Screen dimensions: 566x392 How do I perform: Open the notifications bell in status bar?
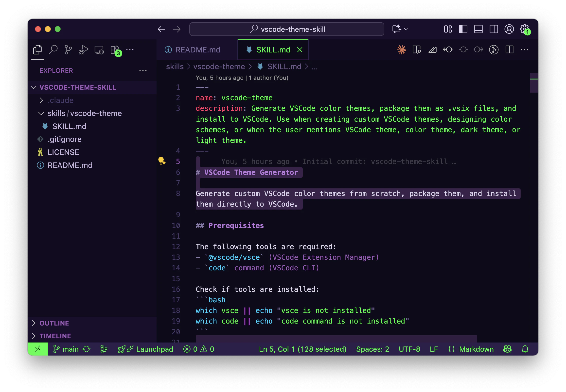525,349
